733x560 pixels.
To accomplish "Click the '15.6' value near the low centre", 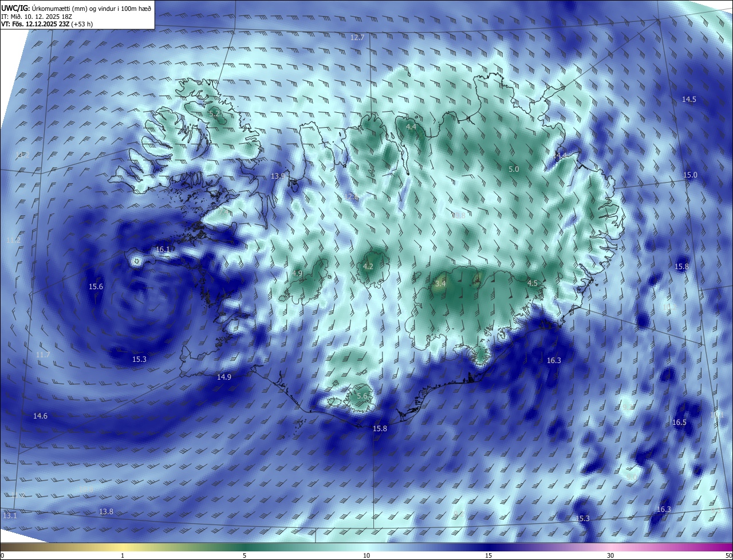I will tap(96, 287).
